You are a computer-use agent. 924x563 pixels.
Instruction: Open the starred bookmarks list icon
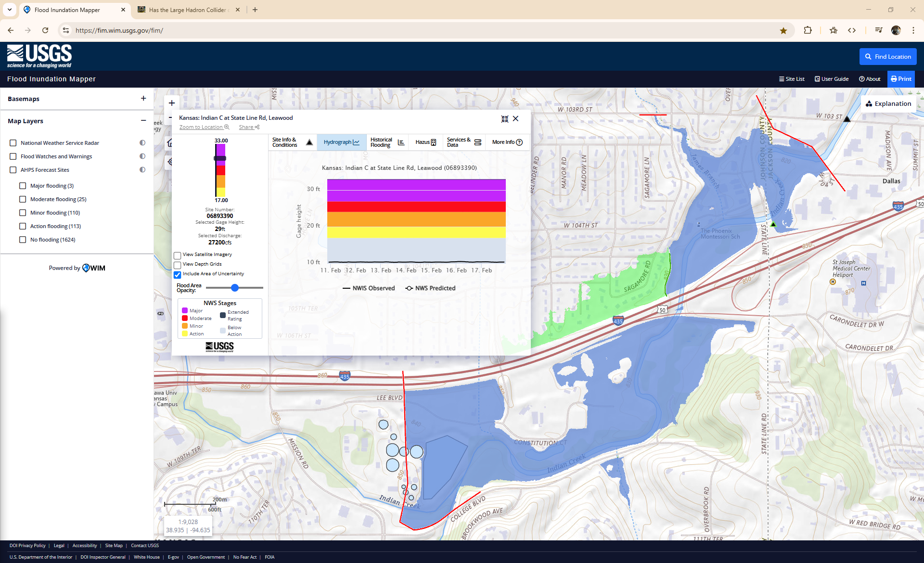pyautogui.click(x=834, y=30)
